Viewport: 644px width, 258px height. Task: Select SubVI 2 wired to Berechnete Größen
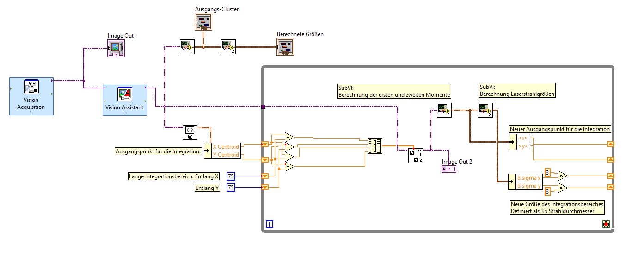(228, 47)
